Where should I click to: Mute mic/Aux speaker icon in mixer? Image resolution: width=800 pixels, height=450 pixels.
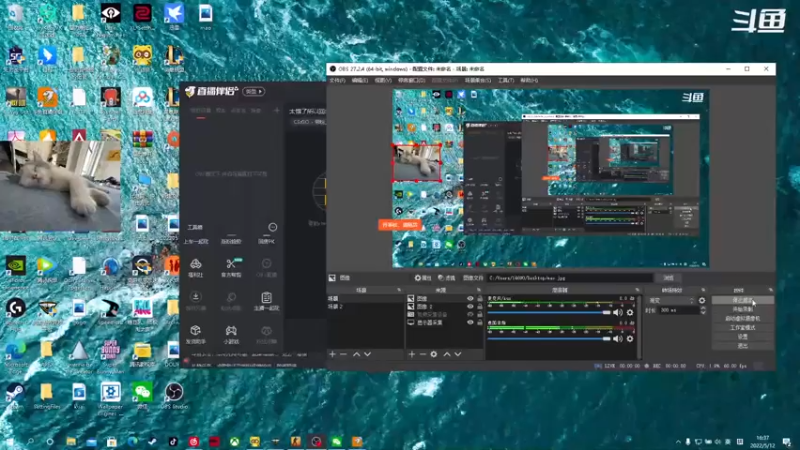click(x=618, y=312)
